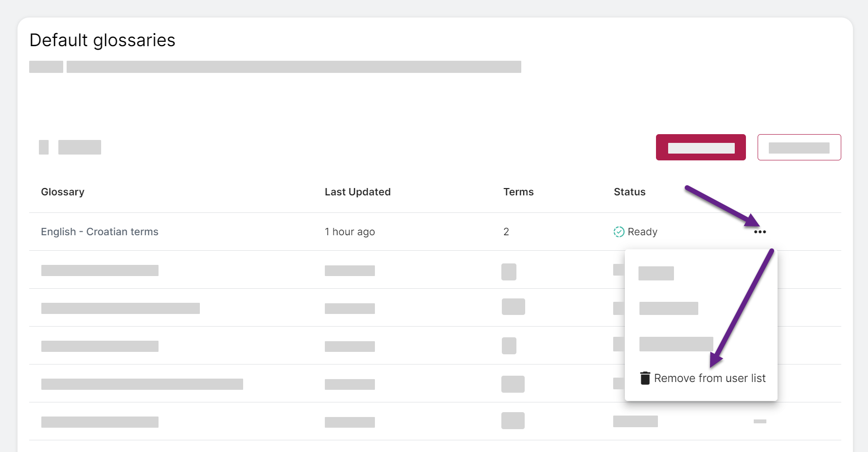The width and height of the screenshot is (868, 452).
Task: Click the outlined button beside crimson button
Action: tap(799, 147)
